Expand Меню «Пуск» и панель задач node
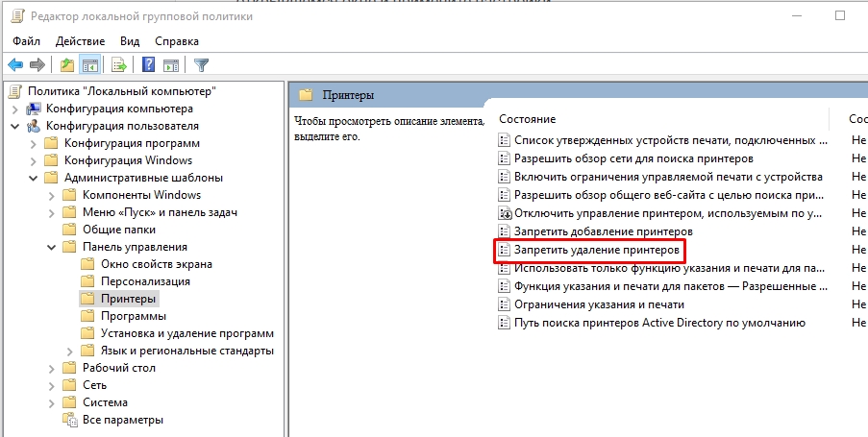Image resolution: width=868 pixels, height=437 pixels. [x=52, y=213]
